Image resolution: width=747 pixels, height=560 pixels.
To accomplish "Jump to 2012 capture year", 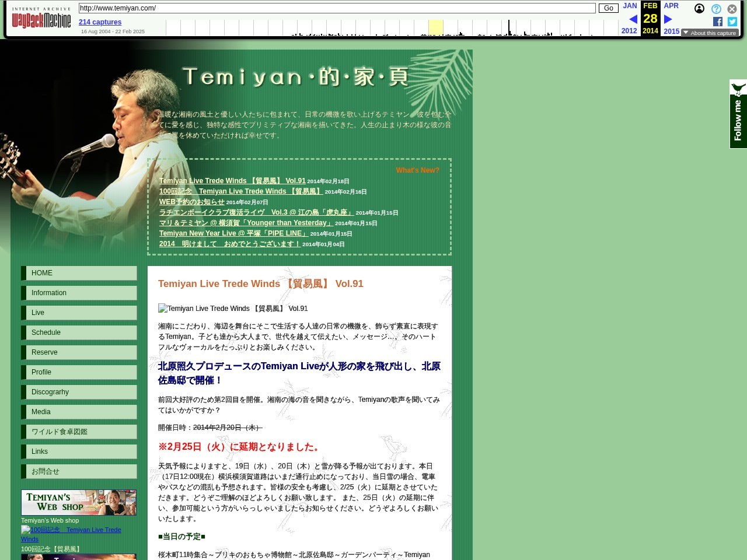I will [x=629, y=31].
